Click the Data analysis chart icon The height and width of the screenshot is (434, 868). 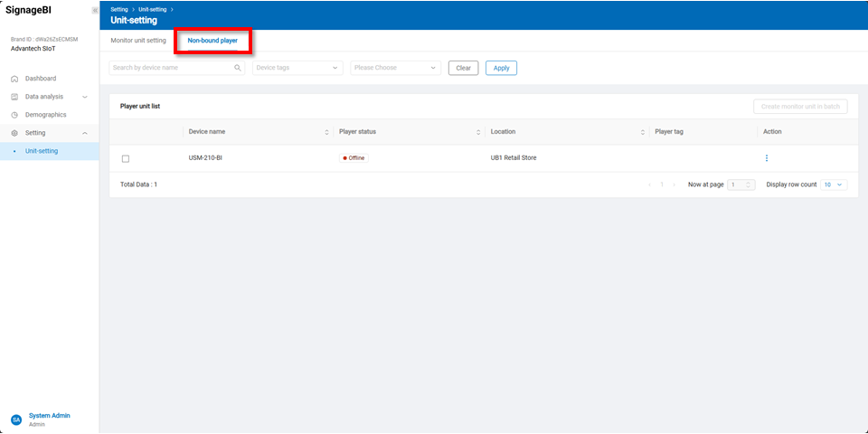[14, 97]
